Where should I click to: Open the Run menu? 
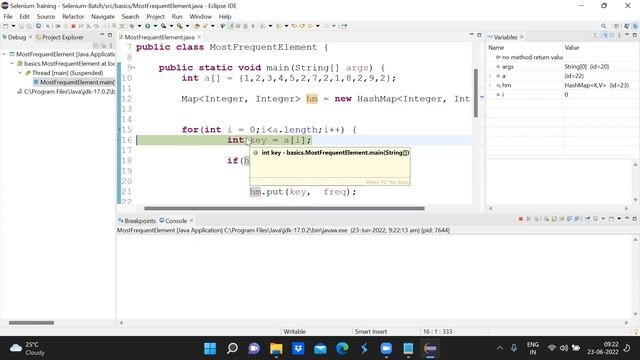pyautogui.click(x=177, y=16)
